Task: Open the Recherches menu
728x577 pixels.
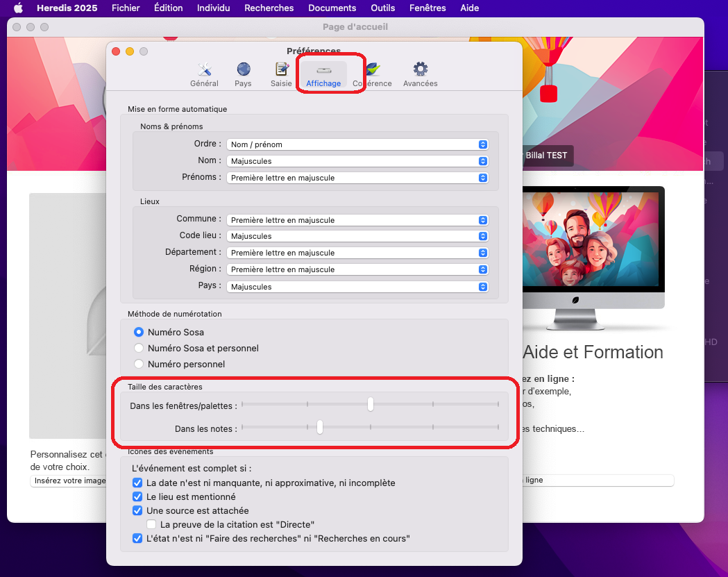Action: pyautogui.click(x=269, y=8)
